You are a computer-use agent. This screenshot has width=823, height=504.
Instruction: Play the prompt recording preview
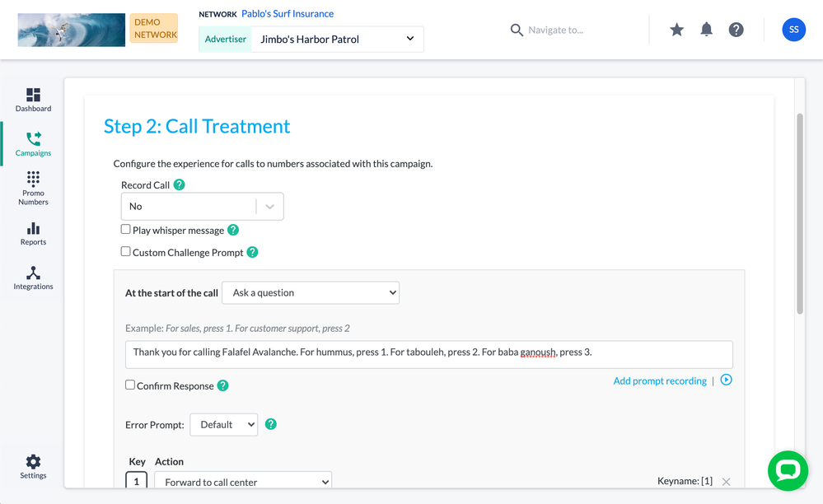(x=726, y=380)
